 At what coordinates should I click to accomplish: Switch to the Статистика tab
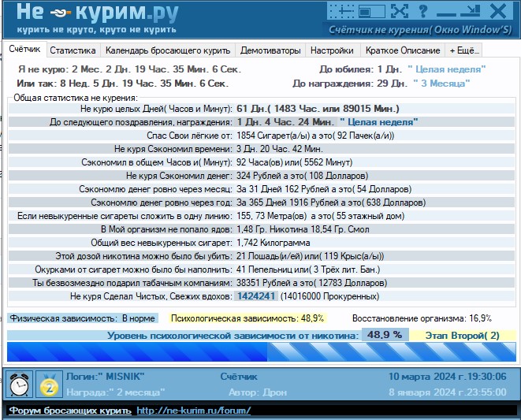(x=73, y=50)
